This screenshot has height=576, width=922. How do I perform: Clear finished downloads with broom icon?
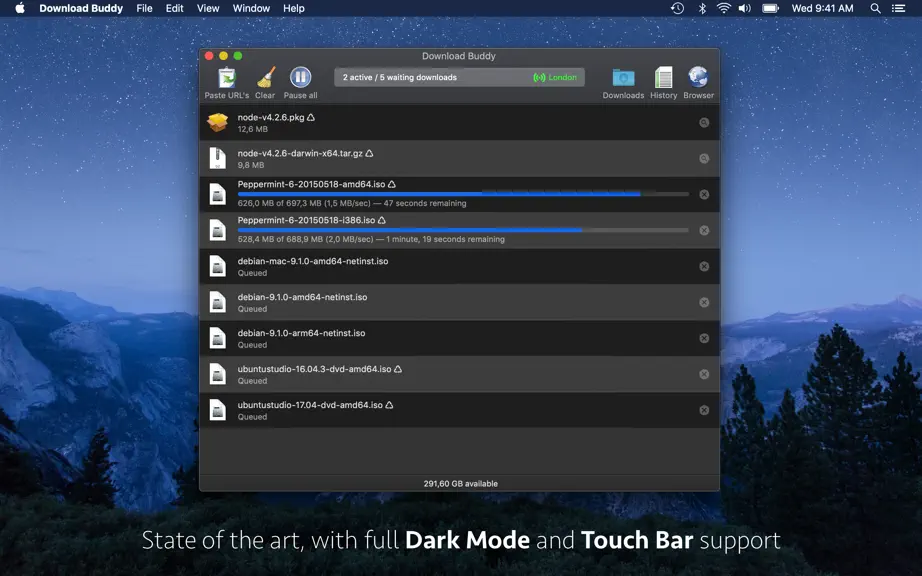(x=265, y=83)
